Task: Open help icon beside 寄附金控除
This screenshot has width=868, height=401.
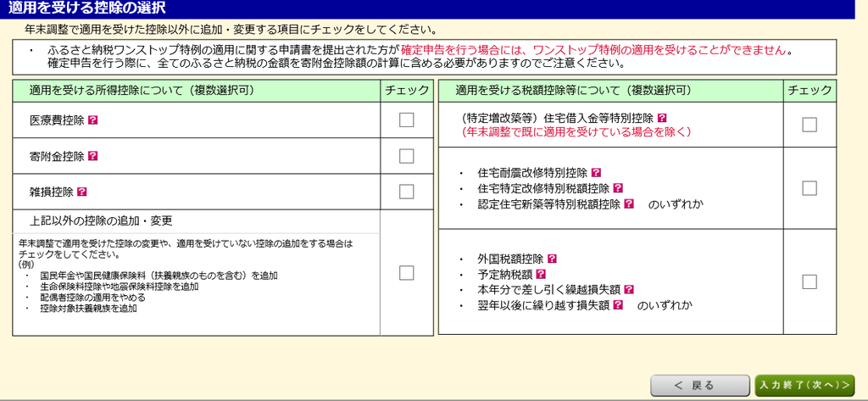Action: pyautogui.click(x=92, y=156)
